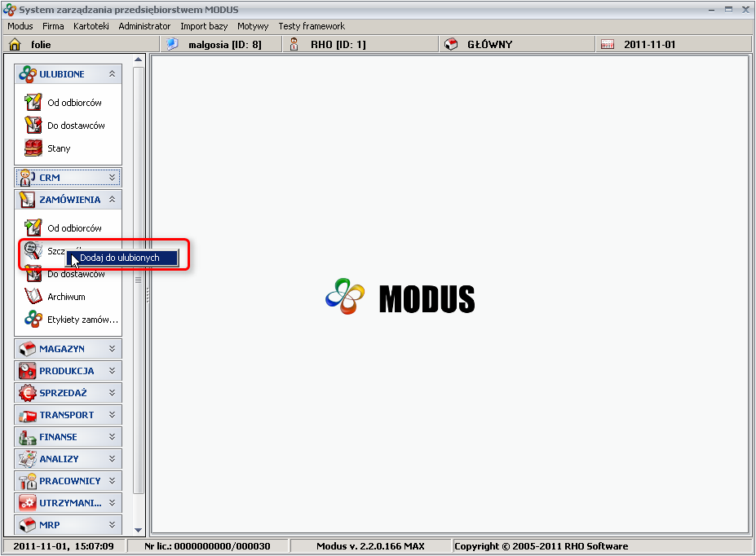Click the TRANSPORT truck icon
756x556 pixels.
(x=27, y=415)
